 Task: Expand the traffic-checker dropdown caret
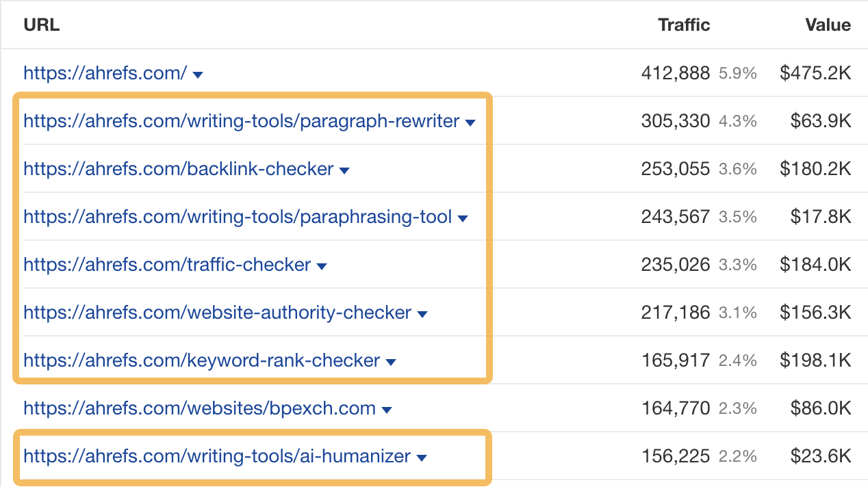322,266
